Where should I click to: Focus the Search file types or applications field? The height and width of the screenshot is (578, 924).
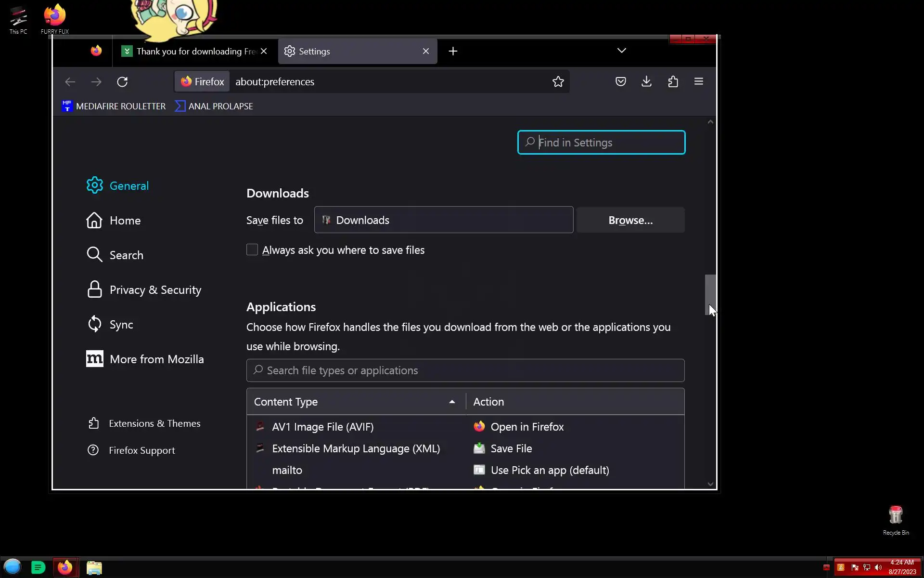click(x=465, y=370)
